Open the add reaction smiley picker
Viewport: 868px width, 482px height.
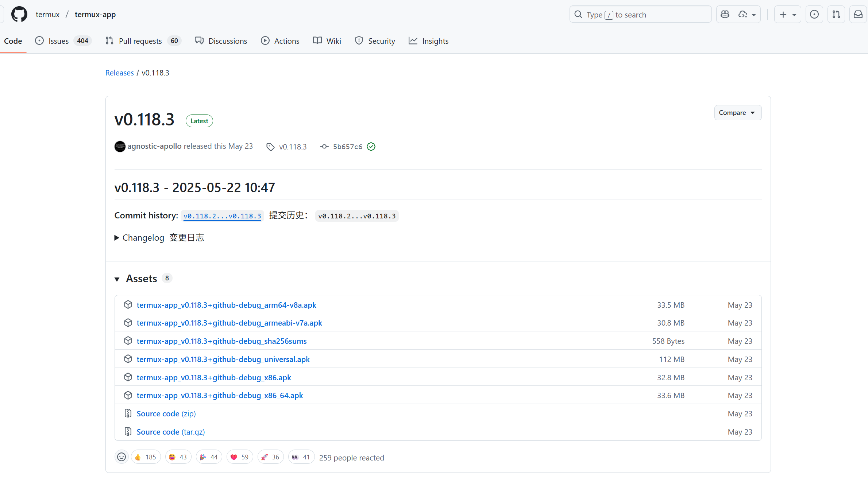click(x=121, y=457)
